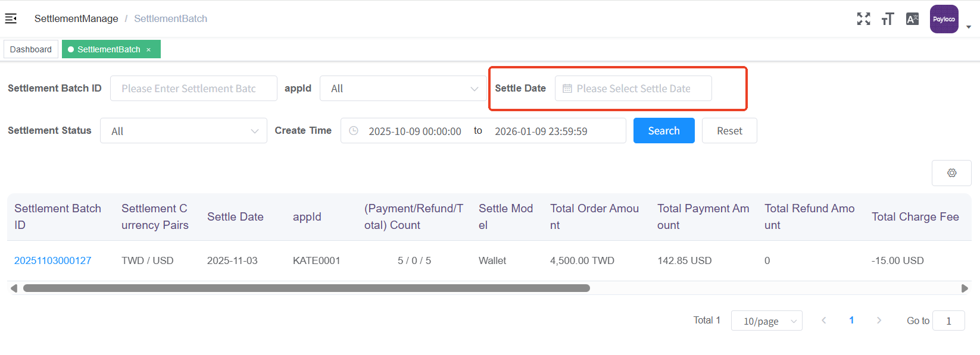
Task: Collapse the sidebar with hamburger icon
Action: pyautogui.click(x=11, y=18)
